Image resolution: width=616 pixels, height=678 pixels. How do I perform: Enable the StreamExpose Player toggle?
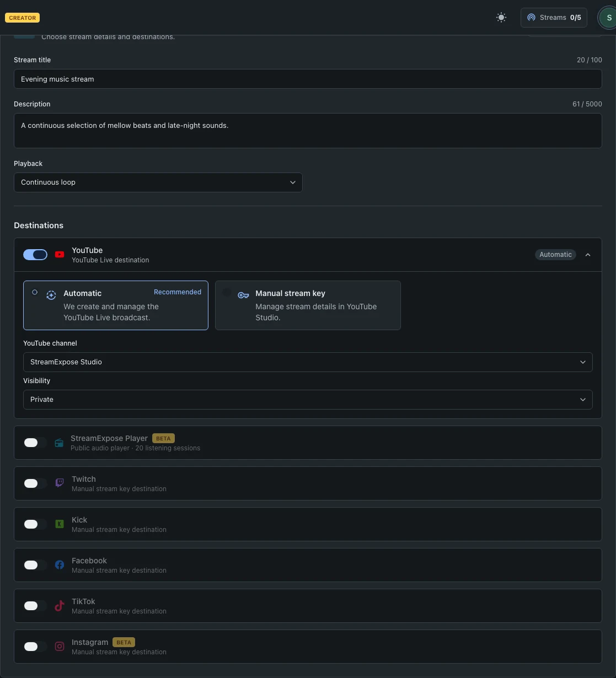pyautogui.click(x=35, y=443)
